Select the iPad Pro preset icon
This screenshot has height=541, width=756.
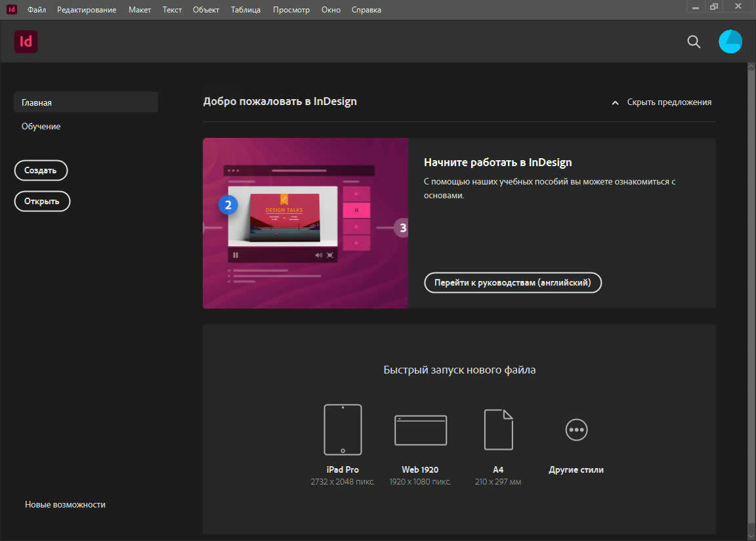point(343,429)
